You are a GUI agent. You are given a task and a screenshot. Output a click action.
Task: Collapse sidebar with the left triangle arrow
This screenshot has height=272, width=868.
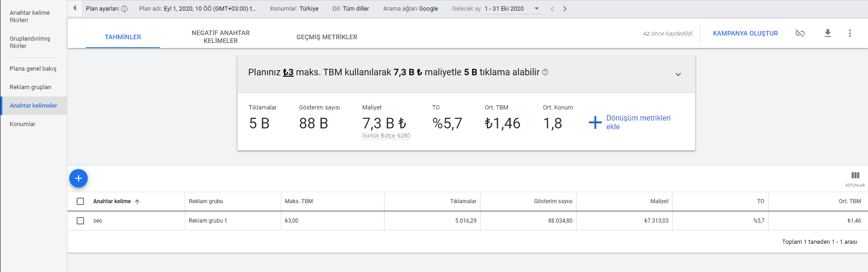point(75,8)
